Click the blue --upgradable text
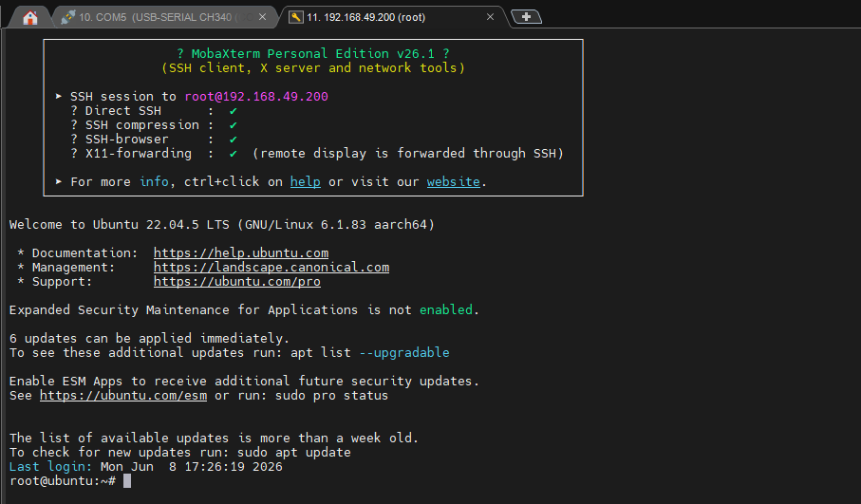Screen dimensions: 861x504 [x=404, y=353]
